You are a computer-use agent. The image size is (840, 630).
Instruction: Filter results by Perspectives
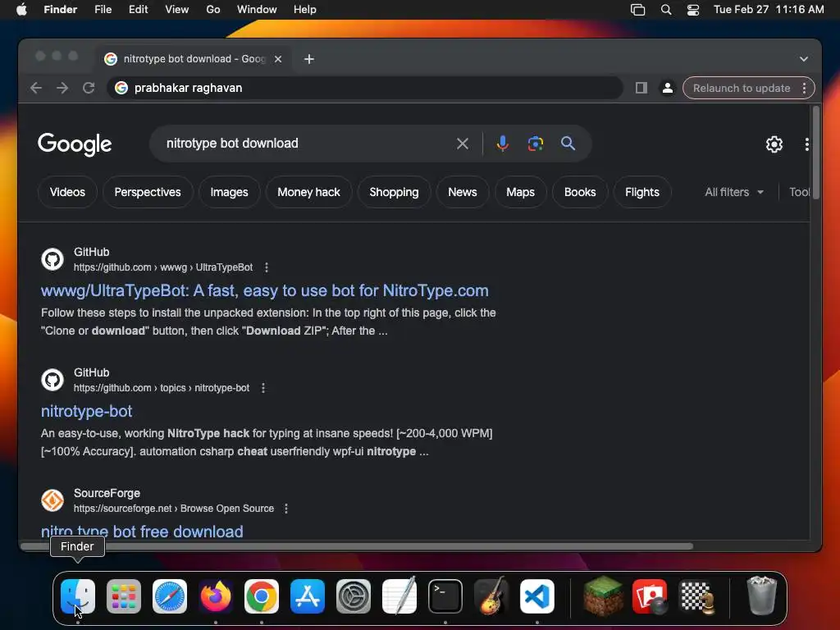tap(148, 192)
